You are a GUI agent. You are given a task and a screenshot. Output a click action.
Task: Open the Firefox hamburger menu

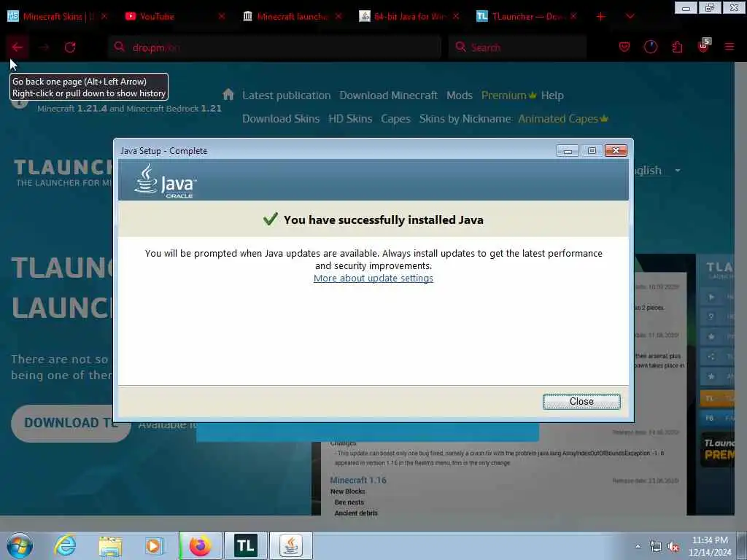[x=729, y=47]
